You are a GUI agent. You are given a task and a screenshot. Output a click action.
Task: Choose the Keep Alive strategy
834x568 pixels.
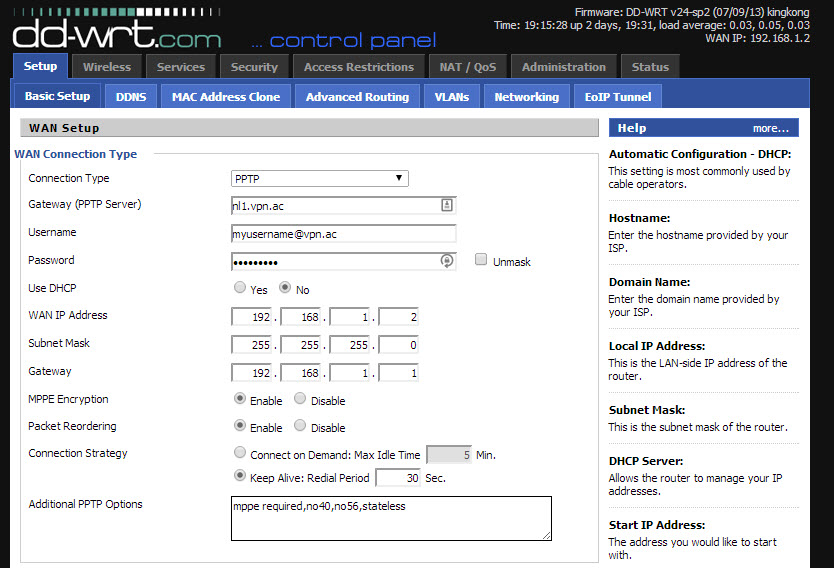[x=240, y=475]
